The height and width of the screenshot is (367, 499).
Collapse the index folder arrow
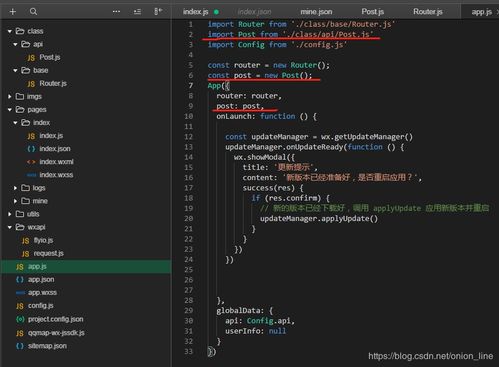coord(15,123)
